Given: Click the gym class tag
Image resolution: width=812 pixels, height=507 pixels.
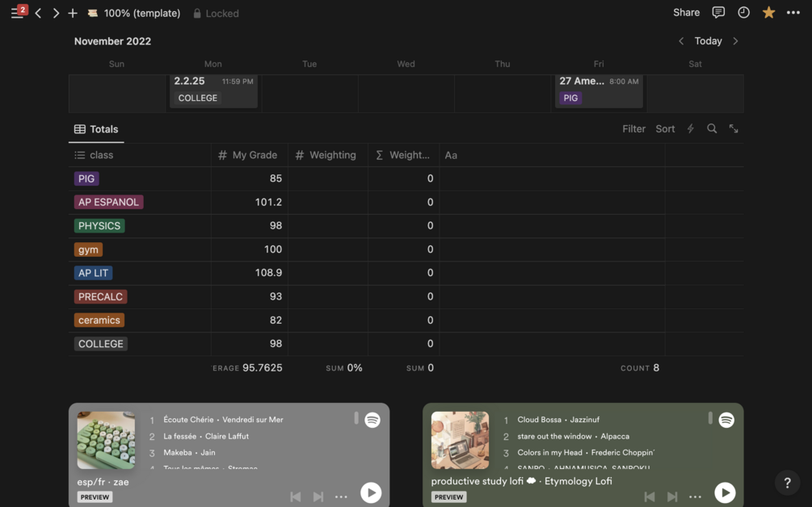Looking at the screenshot, I should point(88,250).
